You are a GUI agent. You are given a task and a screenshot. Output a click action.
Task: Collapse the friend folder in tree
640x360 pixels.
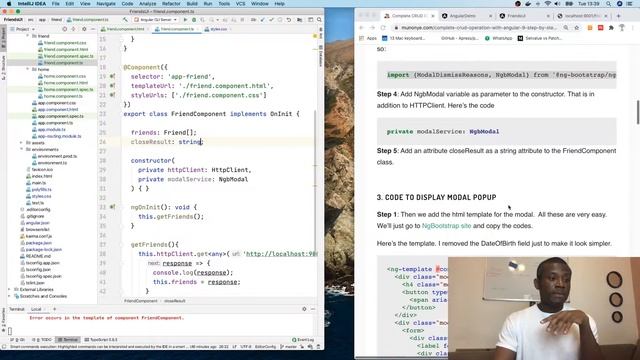28,36
